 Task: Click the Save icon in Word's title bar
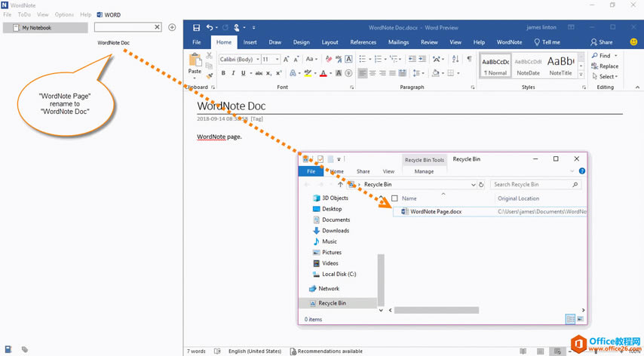click(197, 27)
